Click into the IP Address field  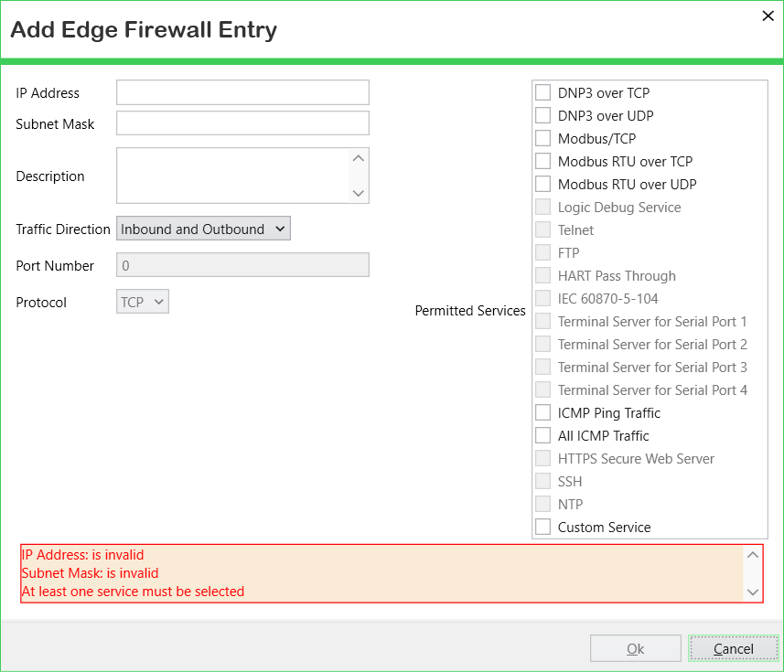tap(242, 92)
